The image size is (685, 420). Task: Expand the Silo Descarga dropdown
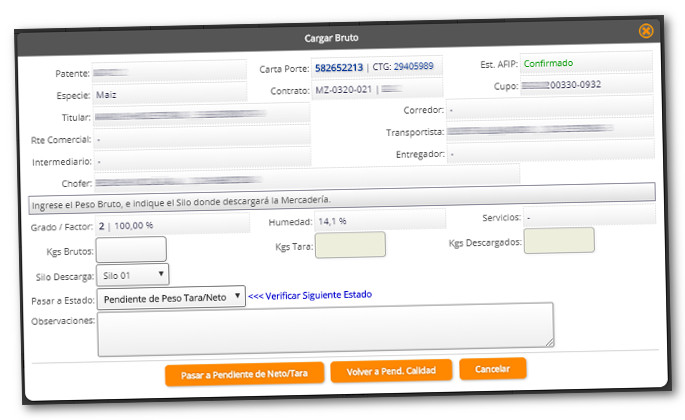[x=134, y=273]
